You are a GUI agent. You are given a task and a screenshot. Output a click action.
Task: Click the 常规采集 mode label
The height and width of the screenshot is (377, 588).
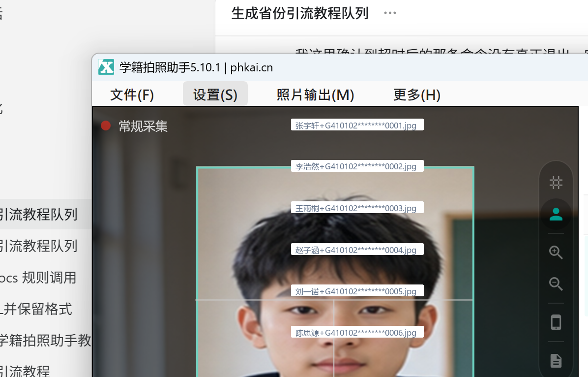pyautogui.click(x=143, y=126)
